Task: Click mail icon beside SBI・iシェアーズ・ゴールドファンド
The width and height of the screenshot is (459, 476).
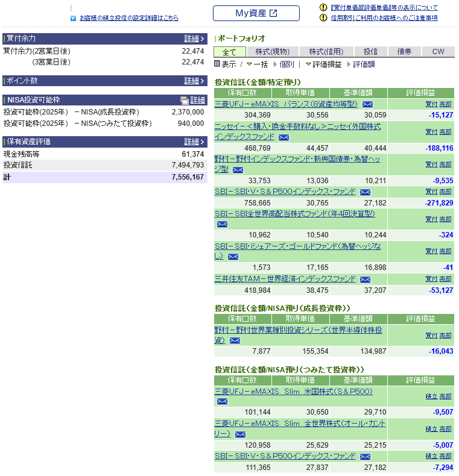Action: coord(233,257)
